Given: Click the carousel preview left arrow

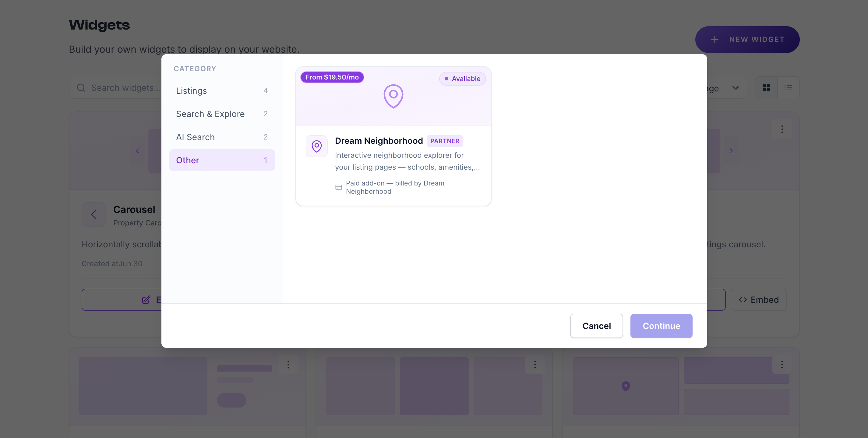Looking at the screenshot, I should coord(137,150).
